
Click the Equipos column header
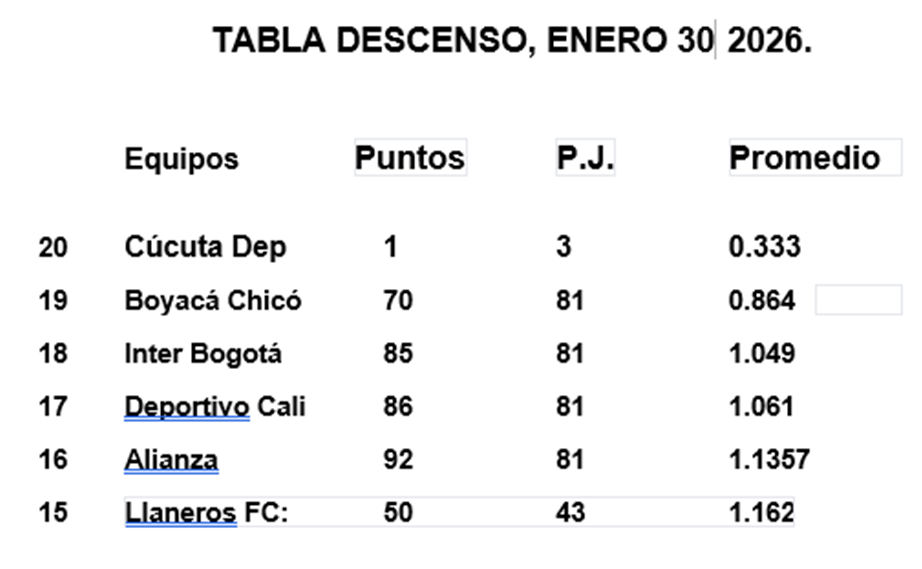(181, 159)
